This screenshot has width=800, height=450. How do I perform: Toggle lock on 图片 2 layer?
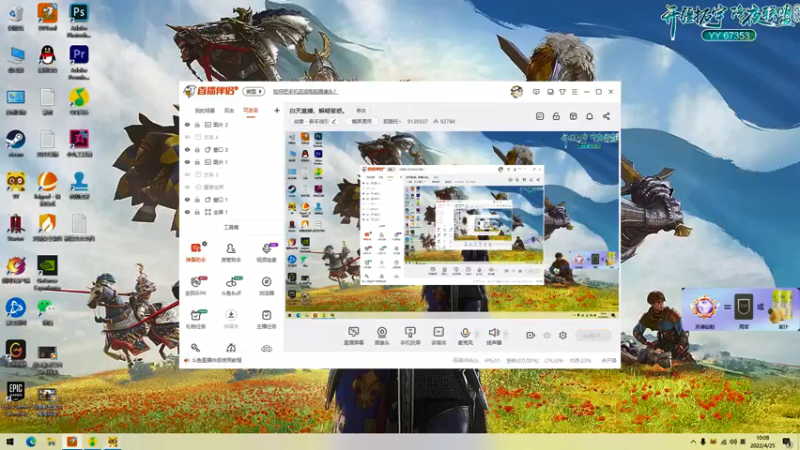pyautogui.click(x=197, y=124)
